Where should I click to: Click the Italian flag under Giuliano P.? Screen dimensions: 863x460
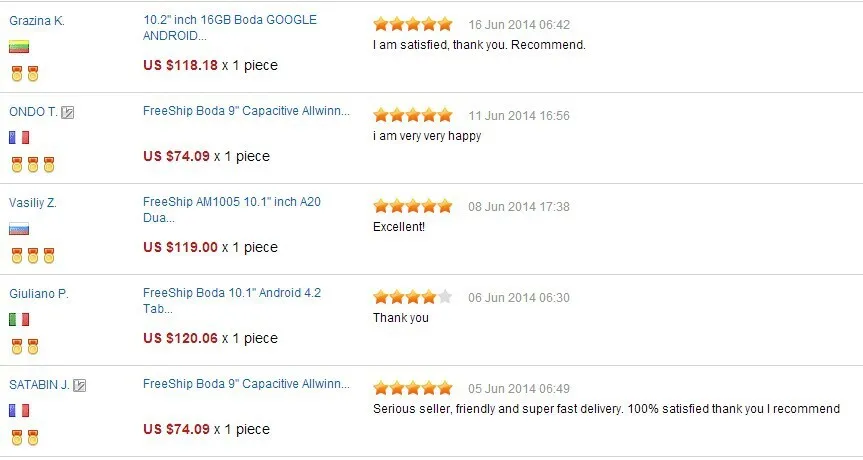click(x=19, y=320)
